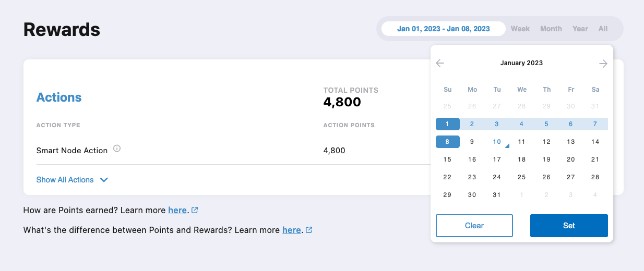Pick January 1 as start date
The width and height of the screenshot is (644, 271).
point(448,124)
